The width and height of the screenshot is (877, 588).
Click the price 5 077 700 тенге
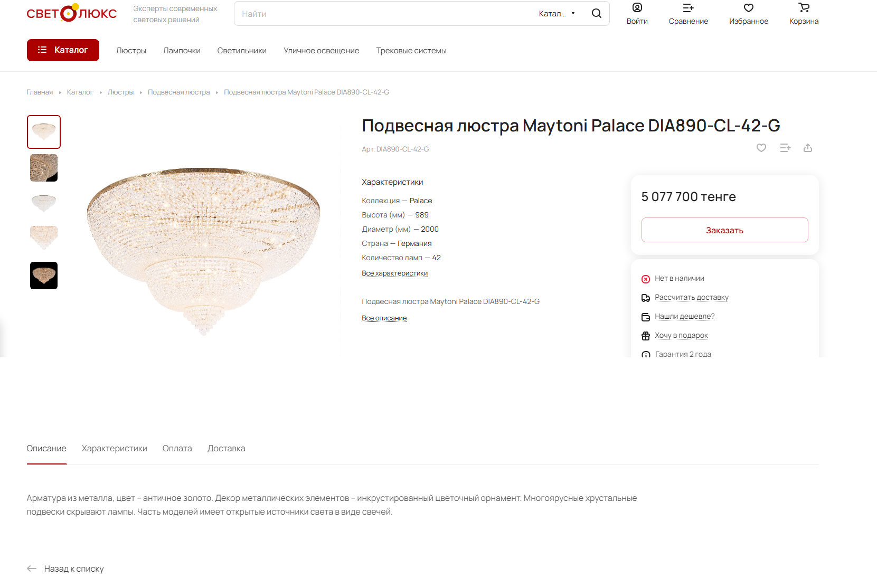688,197
